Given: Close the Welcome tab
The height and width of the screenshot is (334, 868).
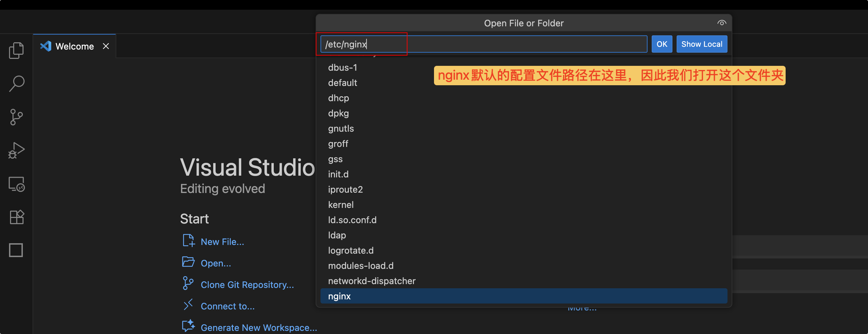Looking at the screenshot, I should [x=106, y=46].
